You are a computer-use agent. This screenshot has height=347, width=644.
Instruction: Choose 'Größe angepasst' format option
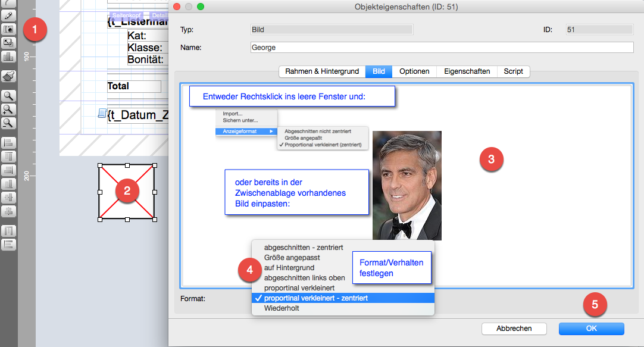click(x=292, y=258)
